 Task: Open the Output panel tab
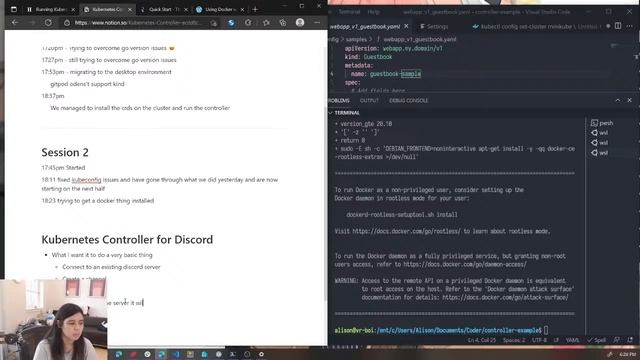click(369, 100)
